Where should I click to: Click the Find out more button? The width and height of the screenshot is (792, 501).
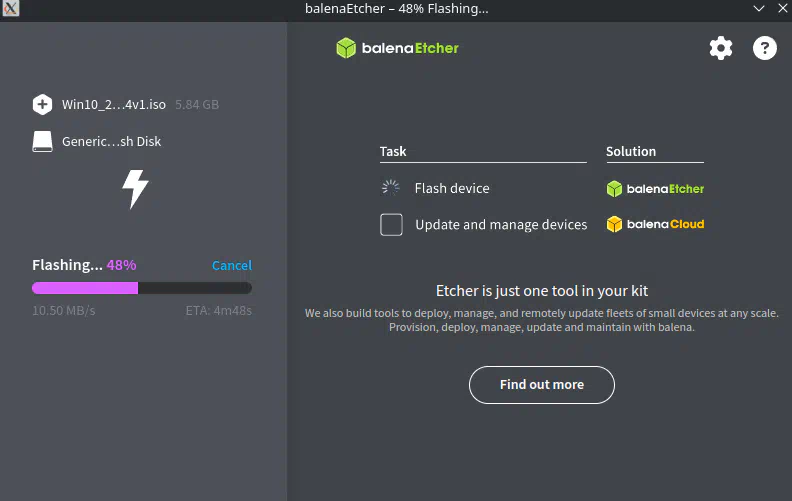[x=541, y=385]
